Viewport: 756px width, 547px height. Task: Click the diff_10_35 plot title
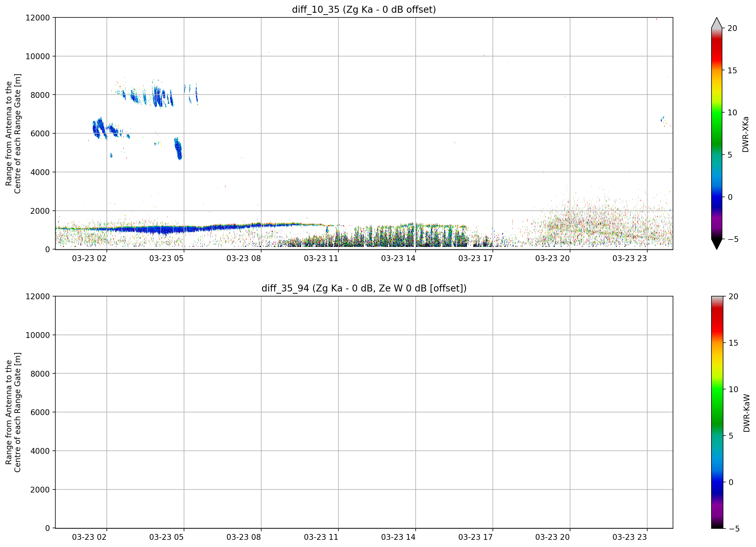click(x=364, y=9)
